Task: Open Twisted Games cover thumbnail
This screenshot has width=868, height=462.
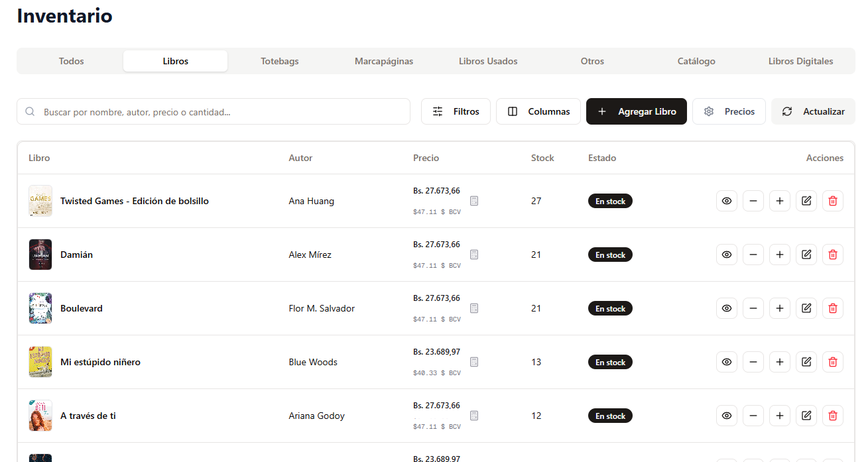Action: click(x=40, y=201)
